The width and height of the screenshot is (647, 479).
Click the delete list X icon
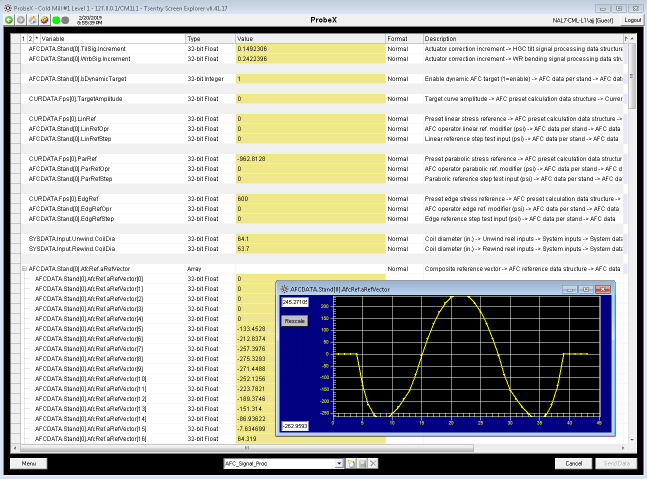click(x=373, y=464)
